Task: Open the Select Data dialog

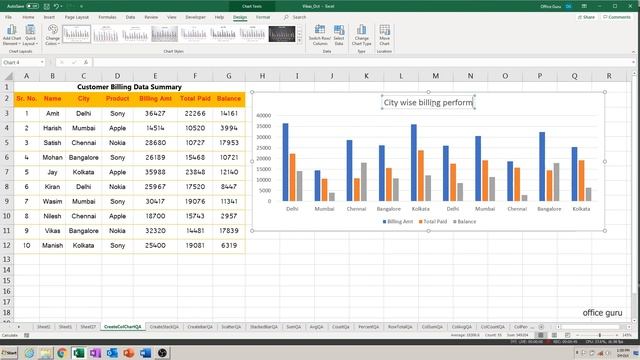Action: [x=339, y=35]
